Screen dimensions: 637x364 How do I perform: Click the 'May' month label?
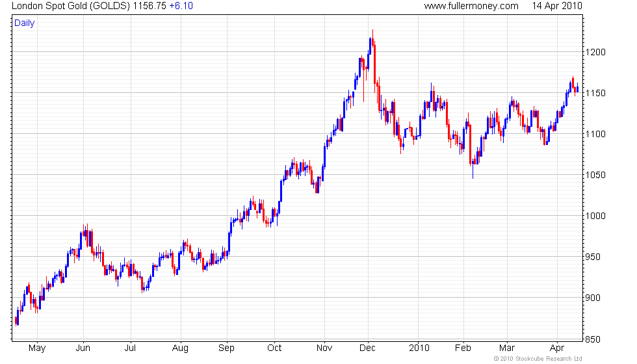coord(37,348)
